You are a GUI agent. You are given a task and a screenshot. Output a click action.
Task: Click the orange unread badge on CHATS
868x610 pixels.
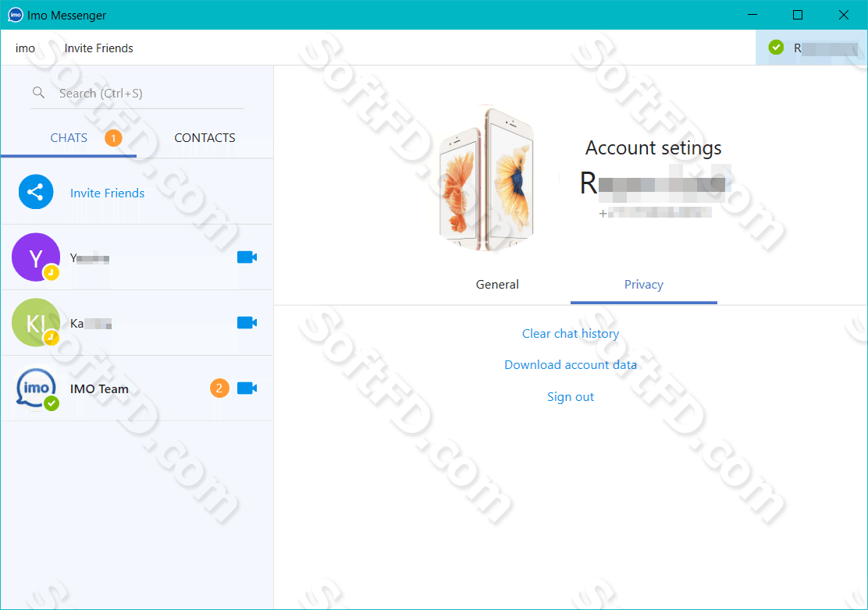click(x=113, y=138)
